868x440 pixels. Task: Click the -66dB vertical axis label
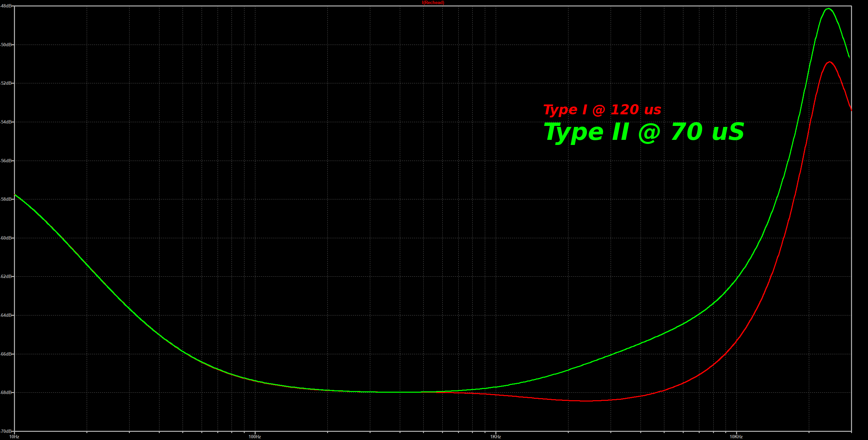coord(6,354)
